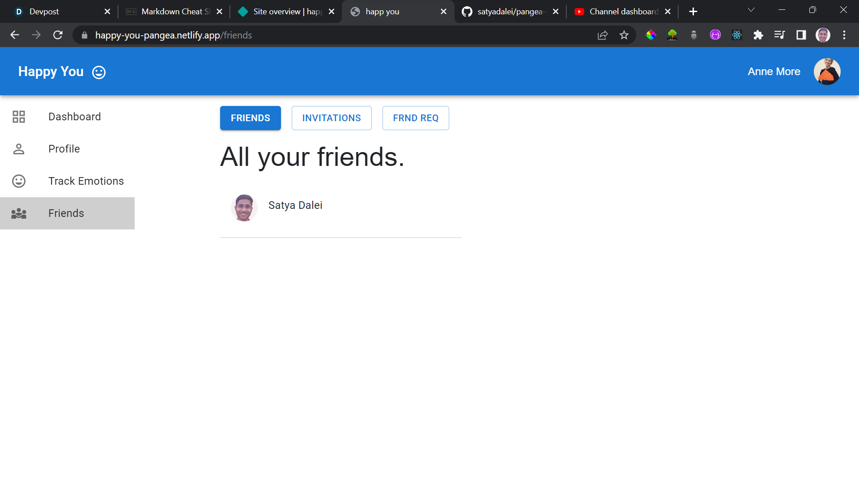This screenshot has width=859, height=504.
Task: Open Anne More's profile avatar
Action: tap(827, 72)
